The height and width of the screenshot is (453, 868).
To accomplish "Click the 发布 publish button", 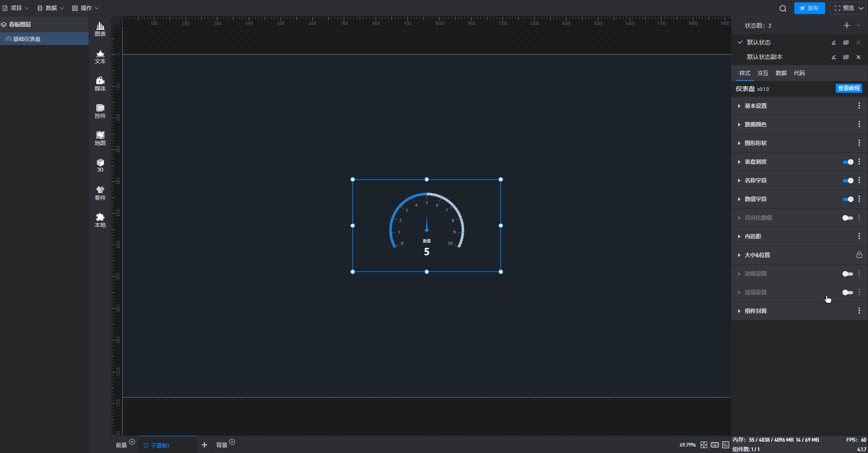I will coord(809,8).
